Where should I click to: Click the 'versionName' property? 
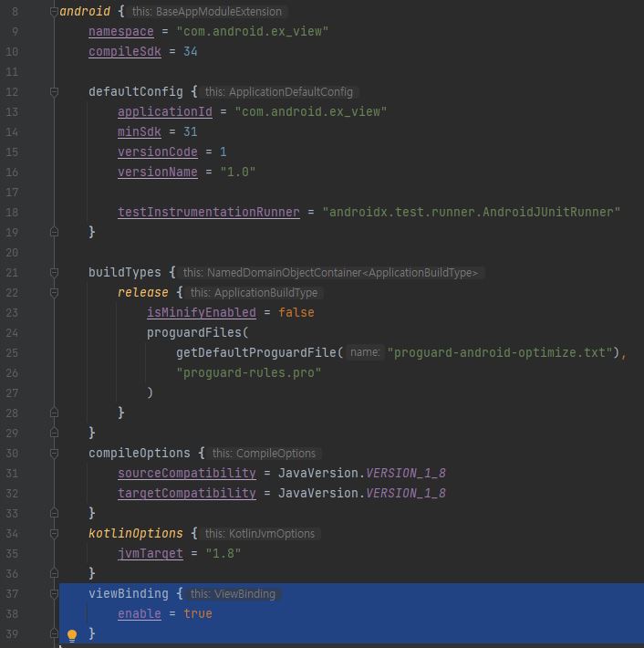coord(158,172)
